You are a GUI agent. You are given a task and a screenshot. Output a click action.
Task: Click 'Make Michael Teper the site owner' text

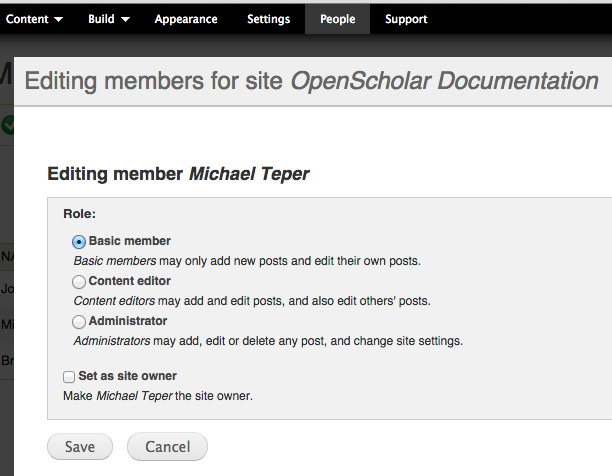158,396
